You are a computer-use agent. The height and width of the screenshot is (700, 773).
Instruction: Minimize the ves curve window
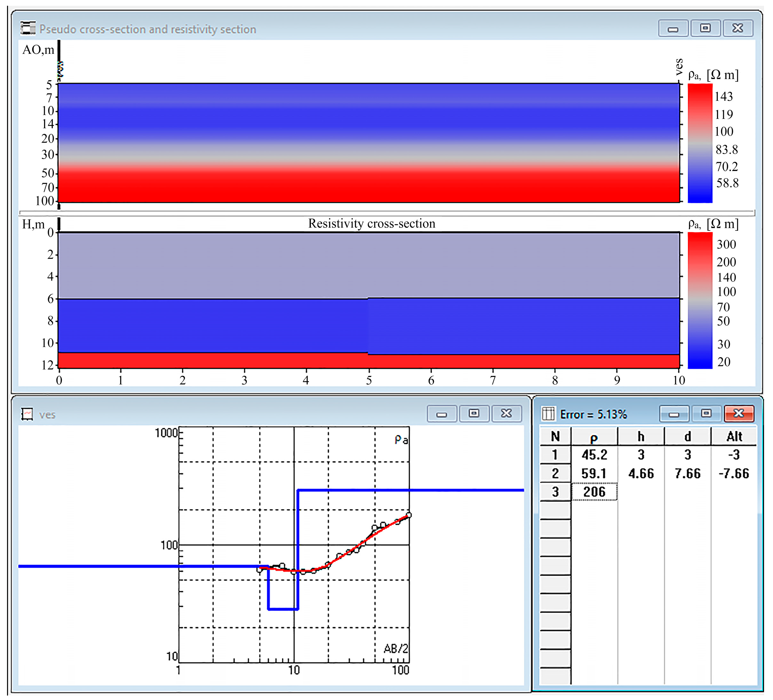coord(442,414)
